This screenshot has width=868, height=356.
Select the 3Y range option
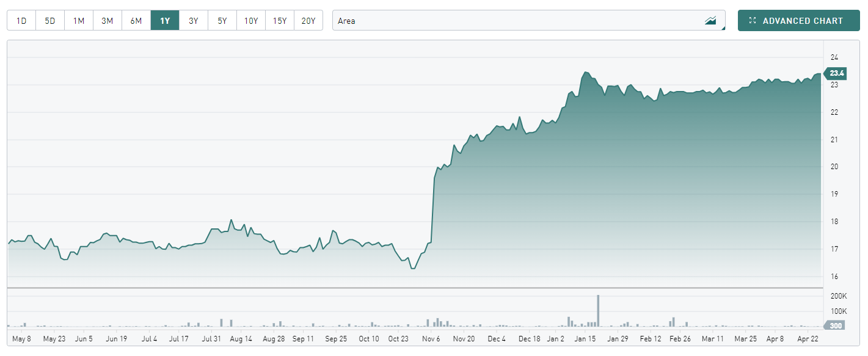click(x=193, y=20)
